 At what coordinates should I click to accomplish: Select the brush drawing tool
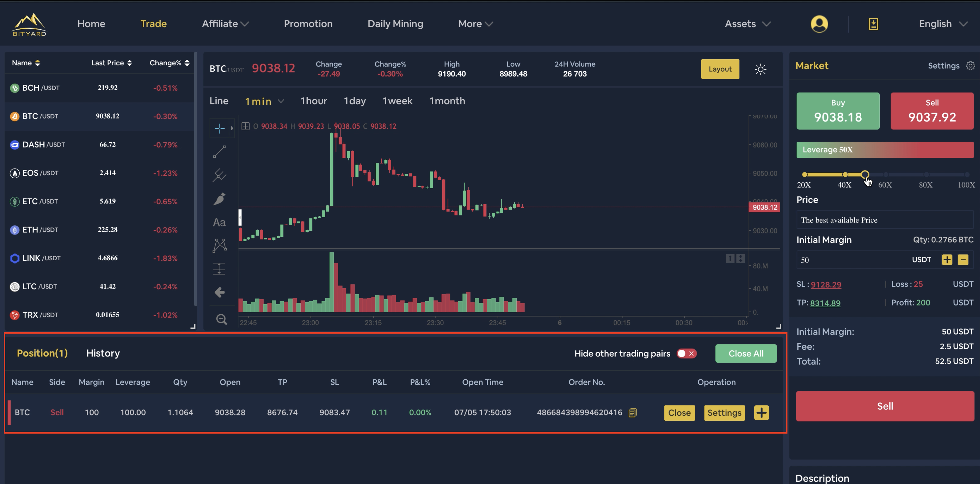tap(220, 199)
